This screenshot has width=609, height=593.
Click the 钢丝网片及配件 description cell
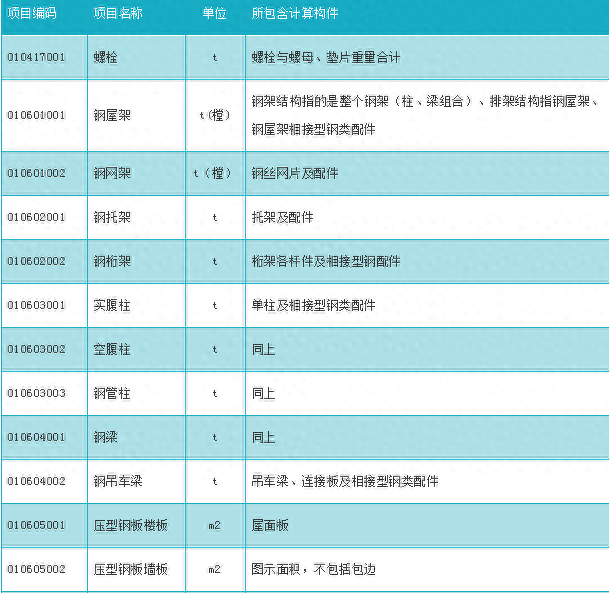pos(295,173)
